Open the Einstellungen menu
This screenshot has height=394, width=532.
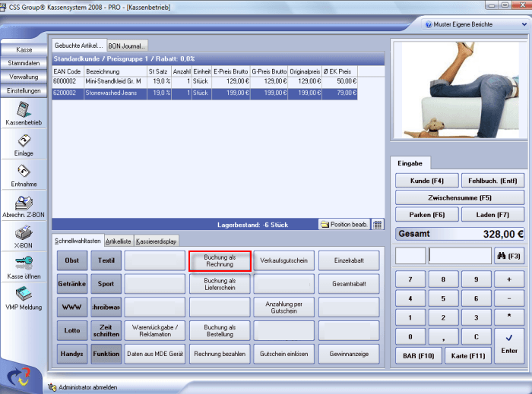point(24,91)
